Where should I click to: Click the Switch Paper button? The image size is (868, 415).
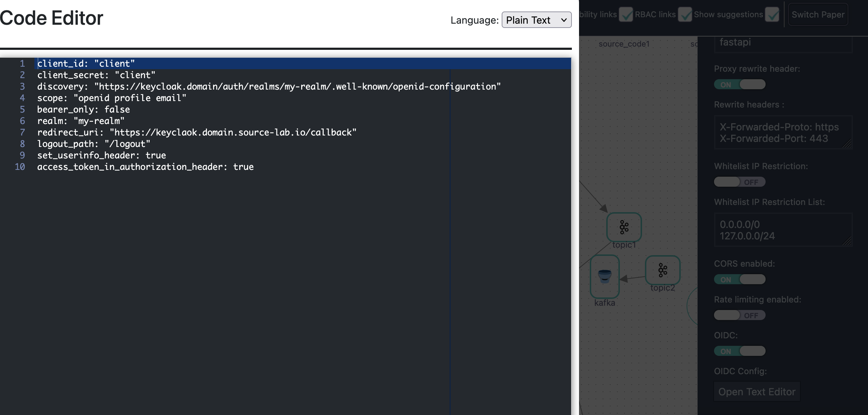click(818, 15)
